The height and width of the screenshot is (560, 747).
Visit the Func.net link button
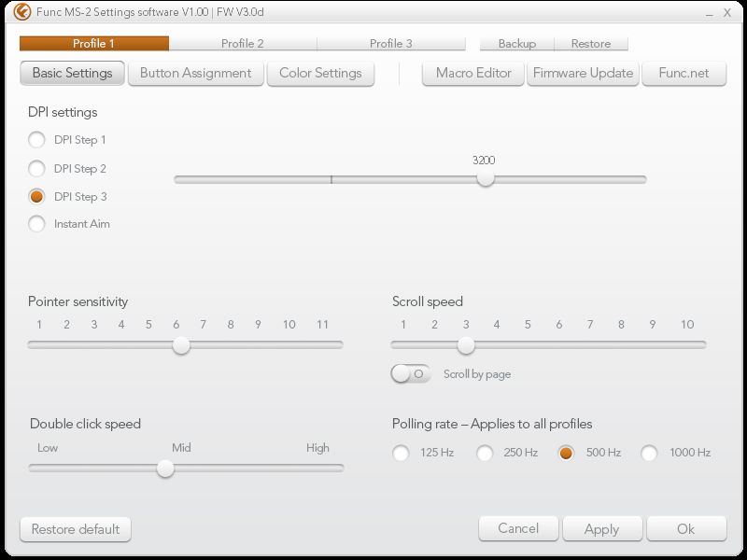[684, 74]
